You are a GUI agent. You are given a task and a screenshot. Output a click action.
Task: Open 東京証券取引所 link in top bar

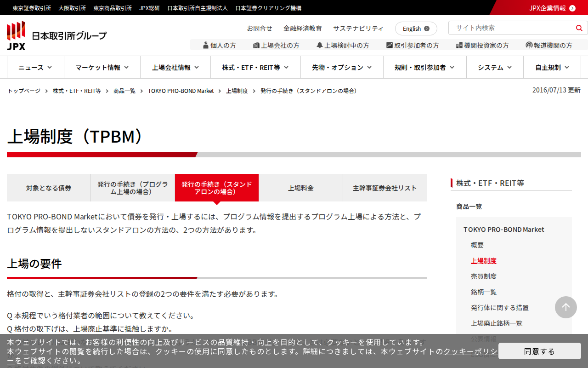pos(32,8)
